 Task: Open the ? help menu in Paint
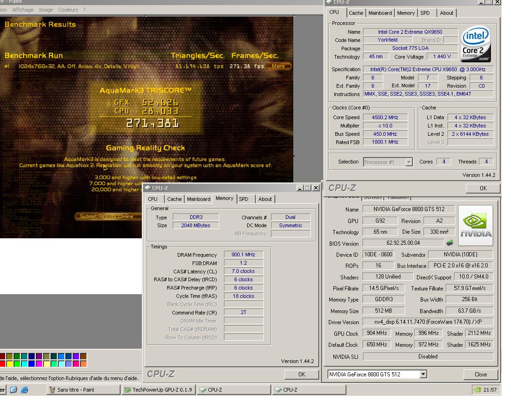click(85, 10)
